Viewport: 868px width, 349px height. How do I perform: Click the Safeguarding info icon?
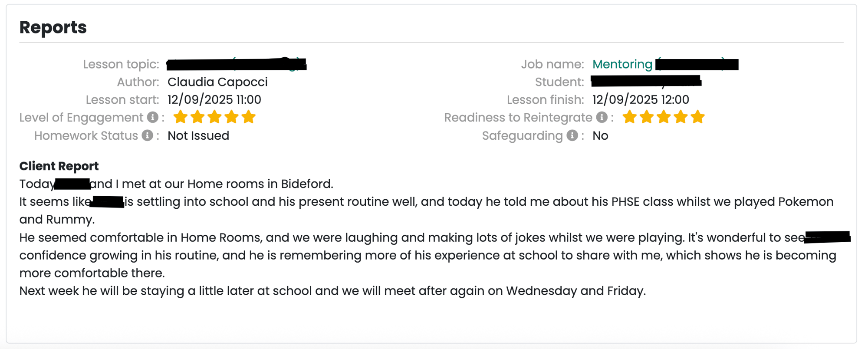coord(572,135)
